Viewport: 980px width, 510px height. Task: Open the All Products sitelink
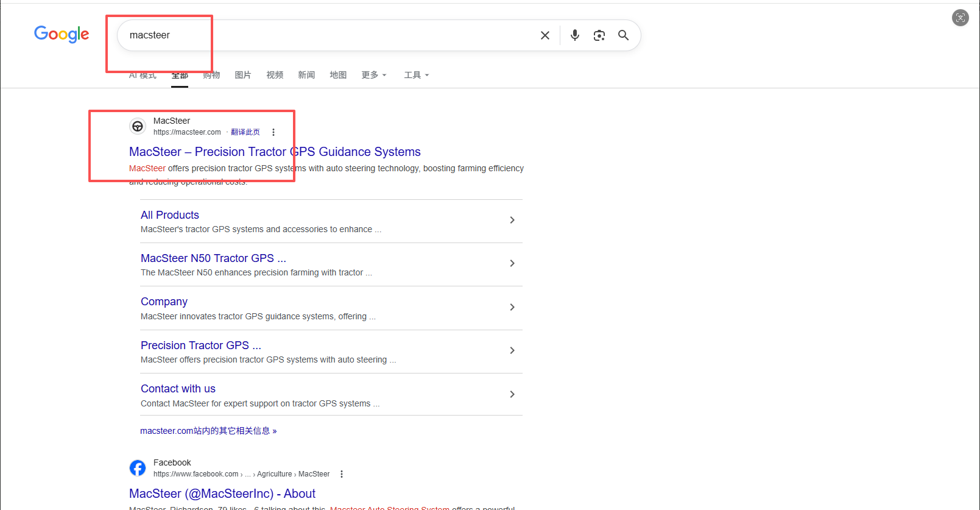pos(170,215)
